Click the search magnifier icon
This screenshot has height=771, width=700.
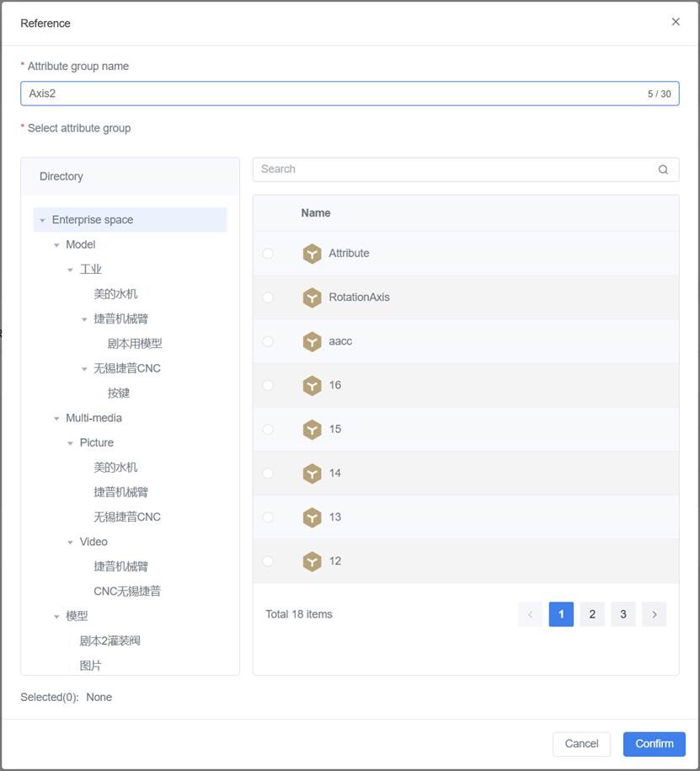(x=663, y=169)
